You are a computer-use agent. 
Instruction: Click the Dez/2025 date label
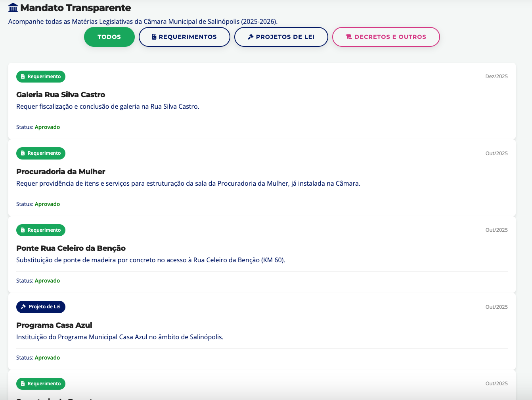click(496, 77)
